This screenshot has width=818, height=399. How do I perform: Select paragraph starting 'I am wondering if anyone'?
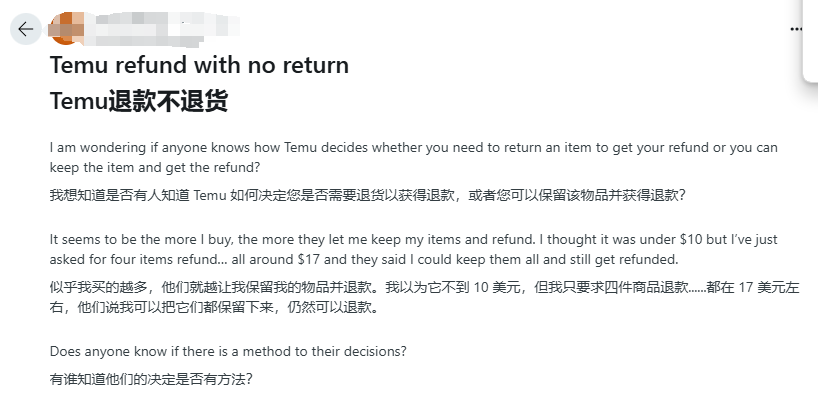click(414, 157)
